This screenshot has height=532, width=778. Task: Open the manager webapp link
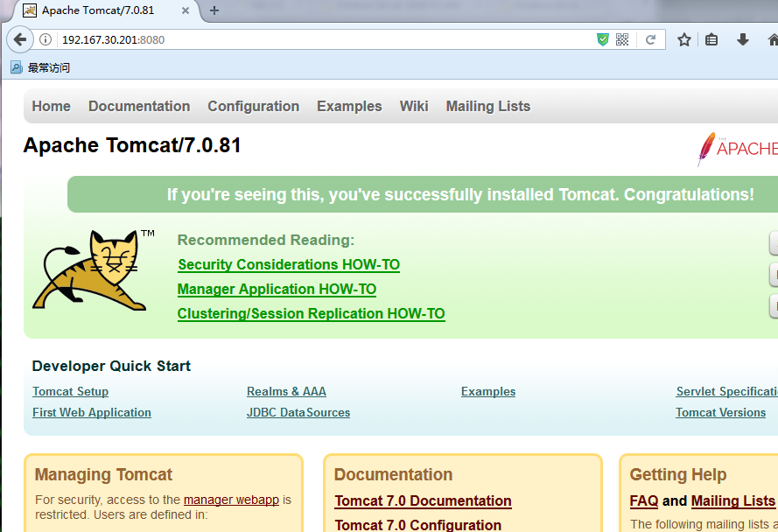[x=231, y=500]
